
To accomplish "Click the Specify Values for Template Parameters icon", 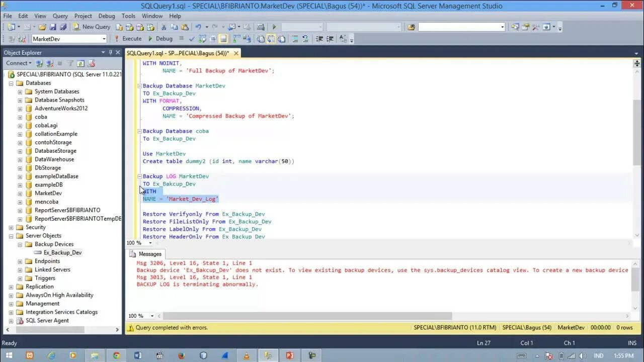I will tap(343, 39).
